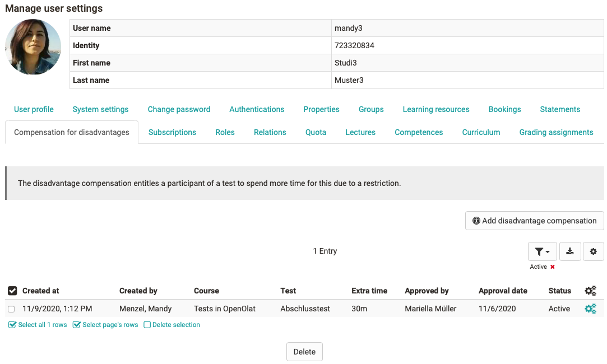Click the gears icon in table header
Image resolution: width=607 pixels, height=364 pixels.
pyautogui.click(x=590, y=291)
